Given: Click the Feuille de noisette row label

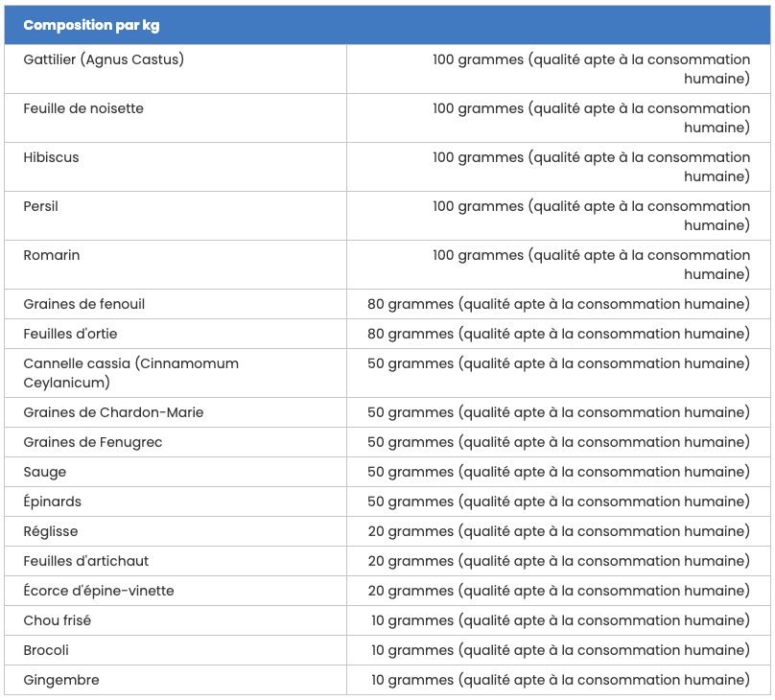Looking at the screenshot, I should pyautogui.click(x=83, y=108).
